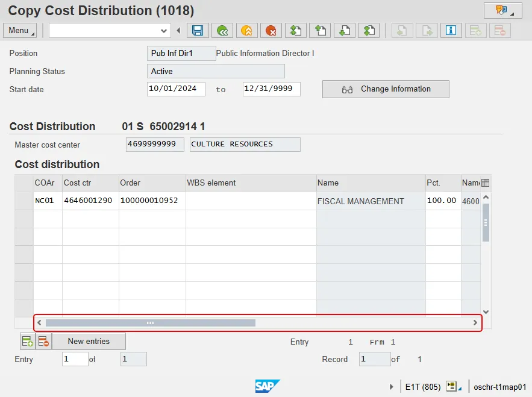Open the Menu dropdown button
Viewport: 532px width, 397px height.
click(x=20, y=31)
